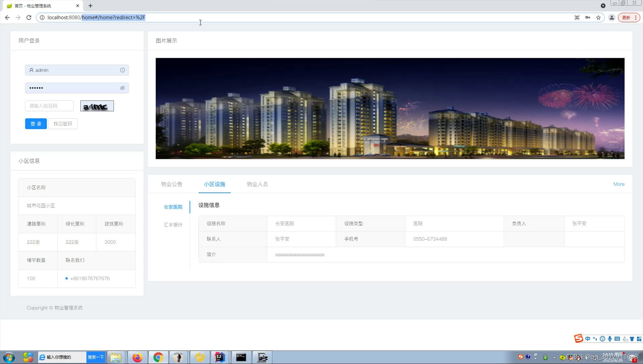
Task: Click the USB safely remove tray icon
Action: coord(545,357)
